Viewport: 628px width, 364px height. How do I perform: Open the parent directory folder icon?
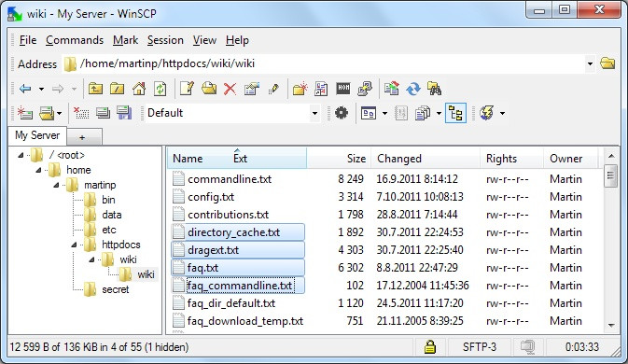(x=95, y=89)
